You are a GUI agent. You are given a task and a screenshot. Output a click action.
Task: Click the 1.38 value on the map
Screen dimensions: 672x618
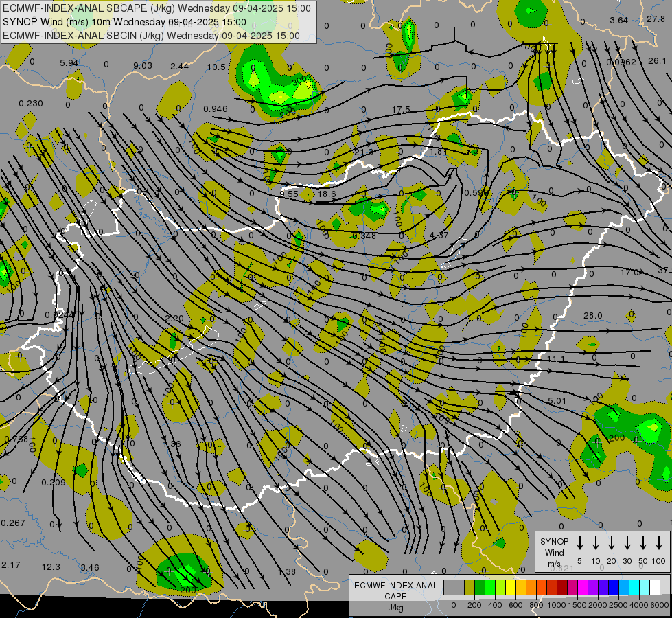tap(287, 572)
